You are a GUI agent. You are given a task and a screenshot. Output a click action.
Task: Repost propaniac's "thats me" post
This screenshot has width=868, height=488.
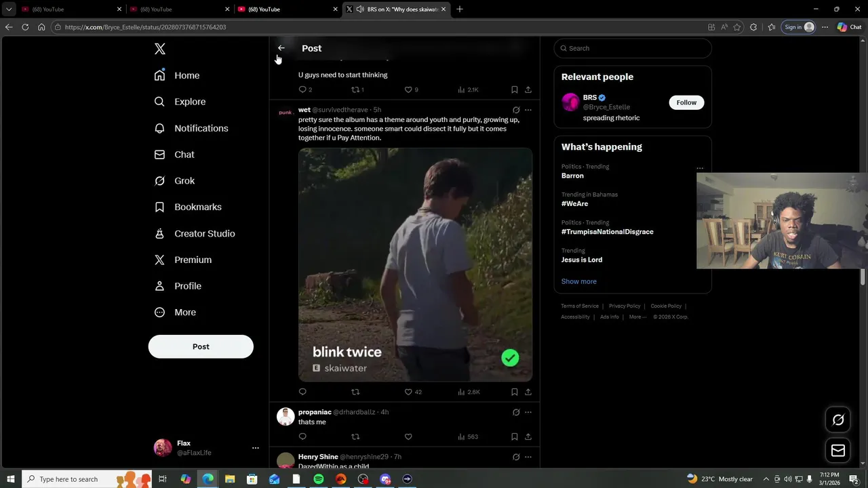[355, 436]
